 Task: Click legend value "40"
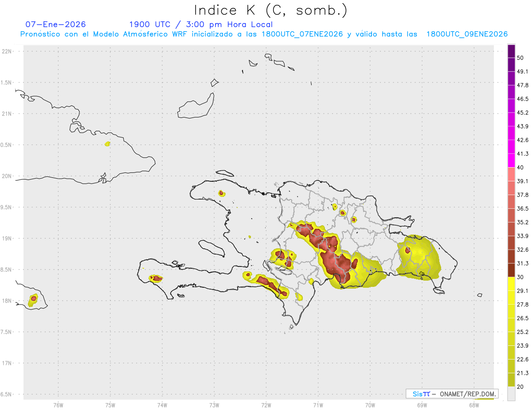pos(521,168)
